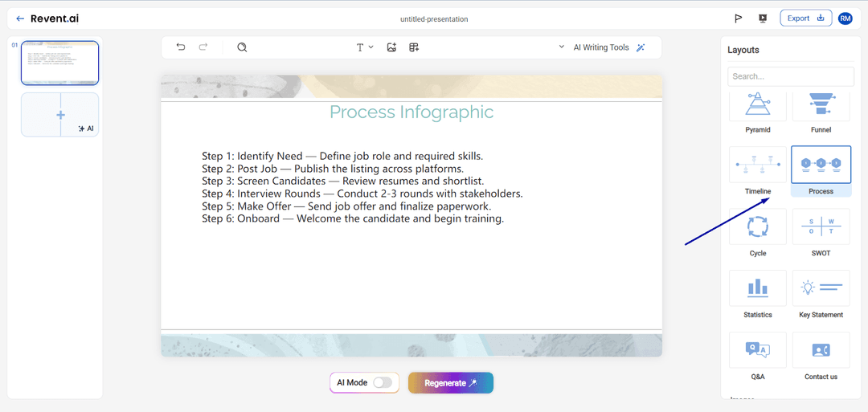
Task: Choose the SWOT layout
Action: pos(821,232)
